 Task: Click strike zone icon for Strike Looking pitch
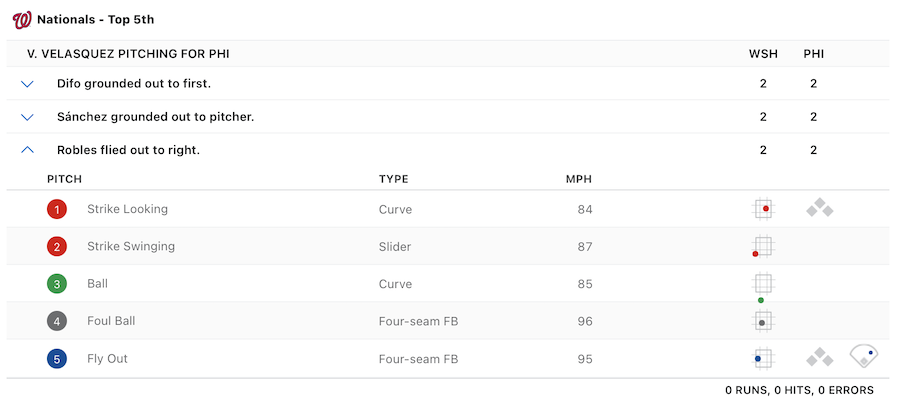click(764, 209)
